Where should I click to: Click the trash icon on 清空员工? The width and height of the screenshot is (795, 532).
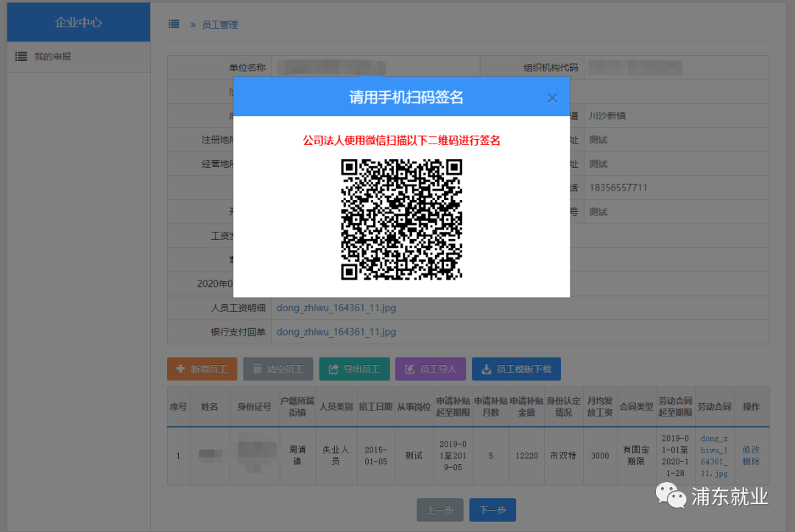point(258,369)
